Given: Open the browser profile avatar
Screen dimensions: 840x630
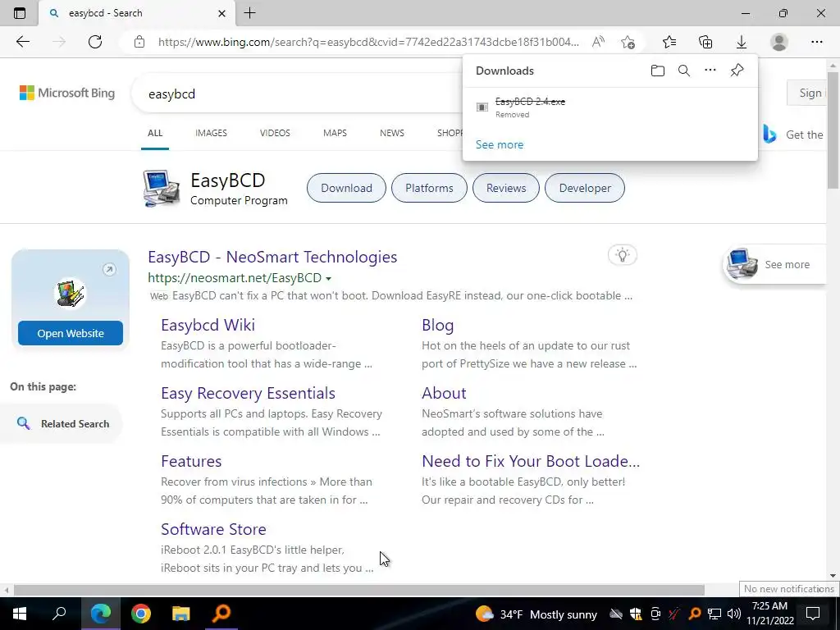Looking at the screenshot, I should (779, 42).
